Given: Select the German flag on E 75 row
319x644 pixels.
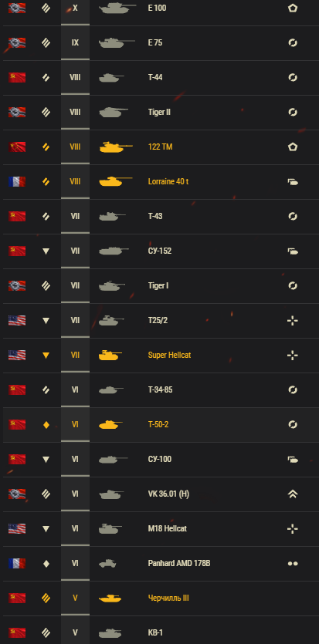Looking at the screenshot, I should point(17,42).
